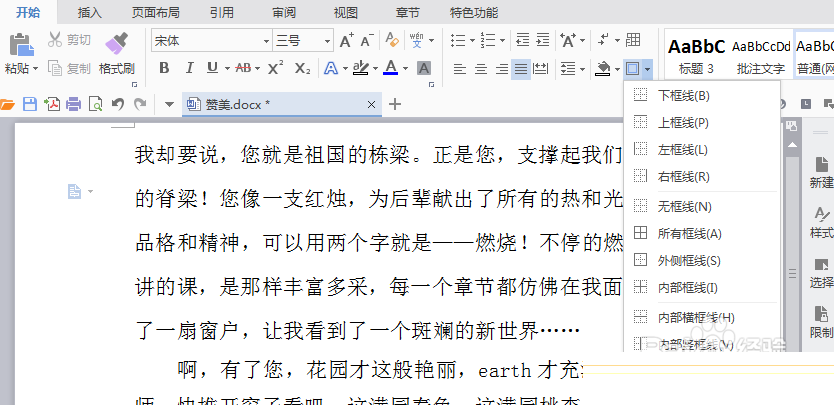The width and height of the screenshot is (834, 405).
Task: Click the distributed alignment icon
Action: 541,69
